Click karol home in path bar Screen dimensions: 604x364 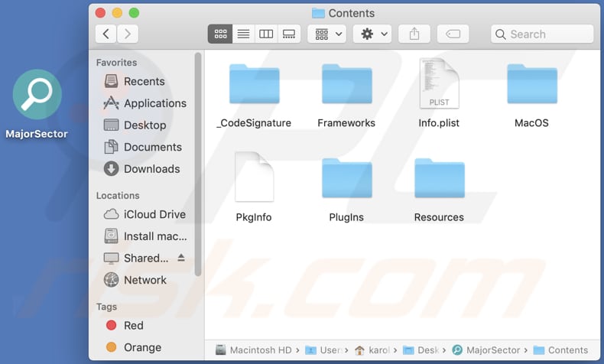coord(372,350)
